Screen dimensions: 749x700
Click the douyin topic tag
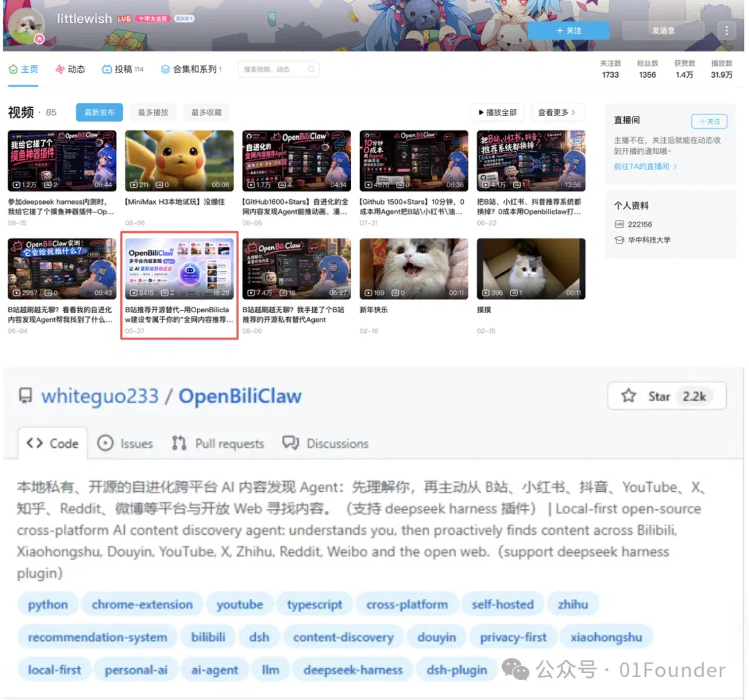[437, 637]
